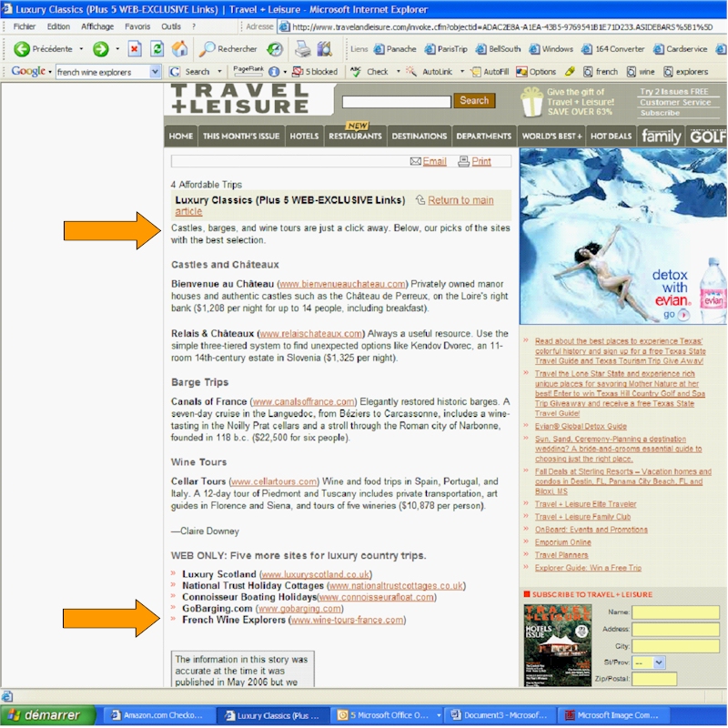The height and width of the screenshot is (728, 728).
Task: Open the Edition menu
Action: (x=58, y=26)
